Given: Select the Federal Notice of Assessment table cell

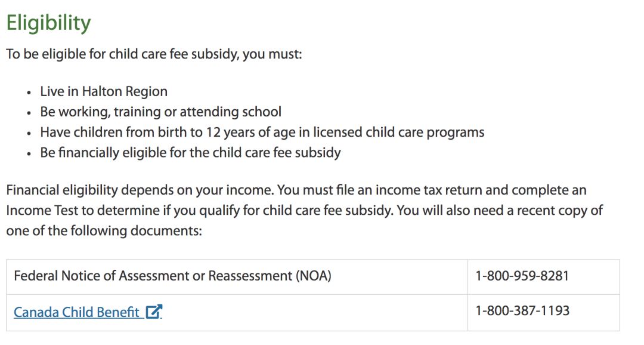Looking at the screenshot, I should [x=237, y=277].
